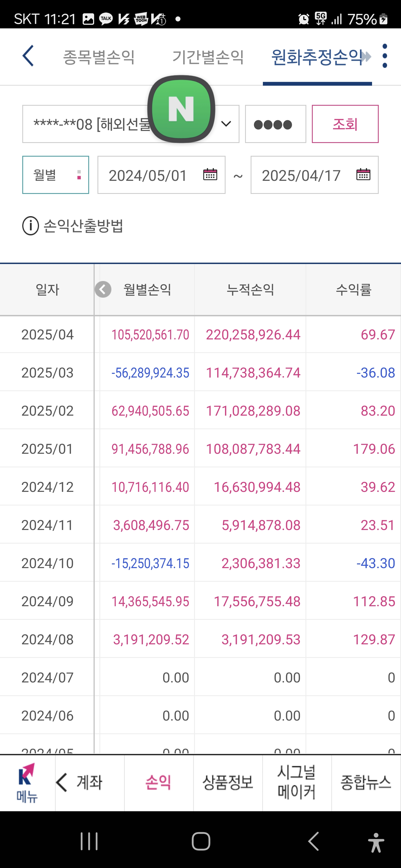Tap 누적손익 column header
The width and height of the screenshot is (401, 868).
(250, 289)
